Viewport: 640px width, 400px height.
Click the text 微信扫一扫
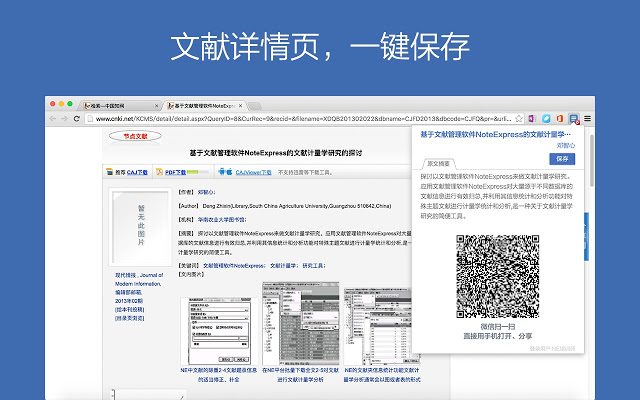tap(498, 327)
